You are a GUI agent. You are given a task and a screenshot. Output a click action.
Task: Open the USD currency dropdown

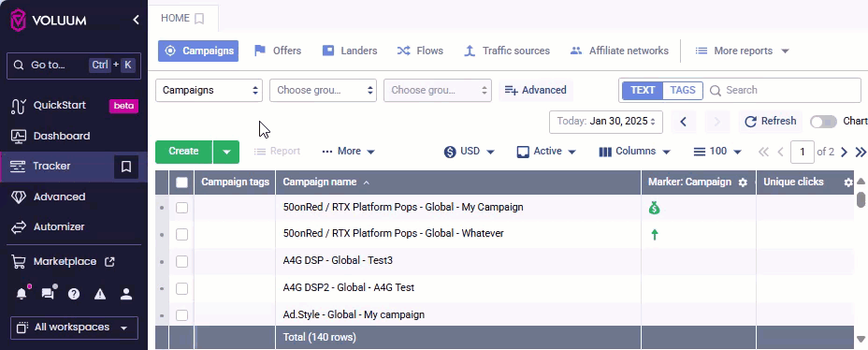coord(470,152)
